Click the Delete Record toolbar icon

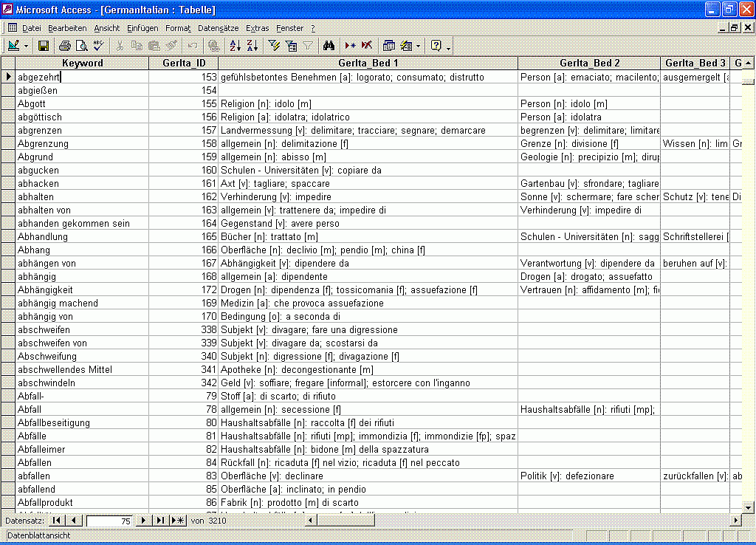click(x=367, y=46)
